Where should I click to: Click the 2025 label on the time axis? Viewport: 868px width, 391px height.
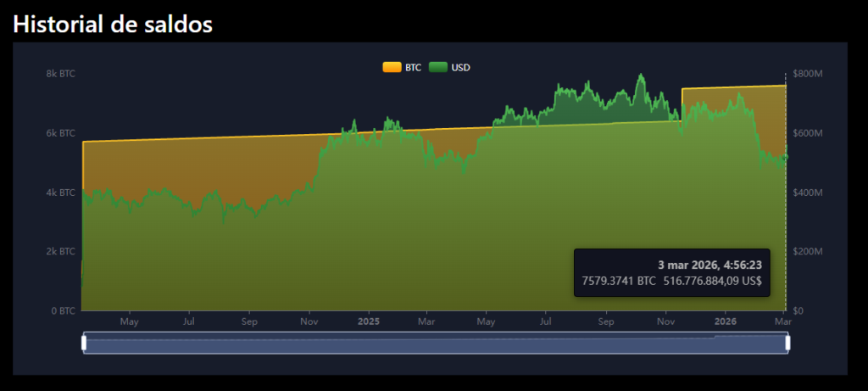(x=369, y=322)
